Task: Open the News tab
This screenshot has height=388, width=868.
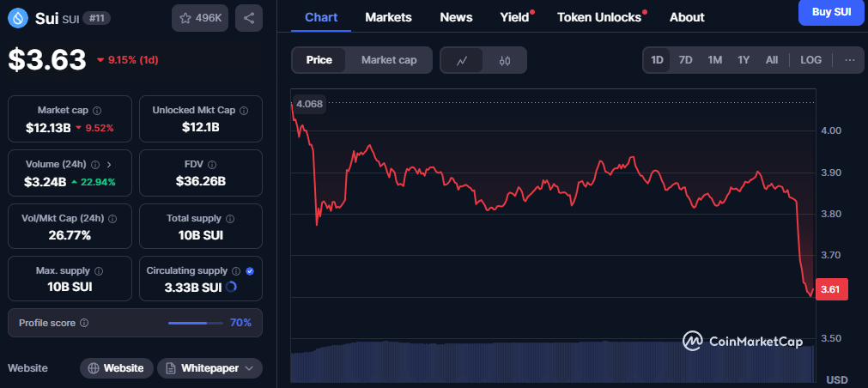Action: [x=456, y=17]
